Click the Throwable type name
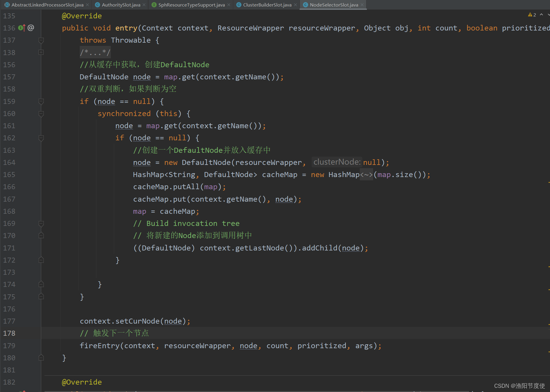The width and height of the screenshot is (550, 392). [x=131, y=40]
